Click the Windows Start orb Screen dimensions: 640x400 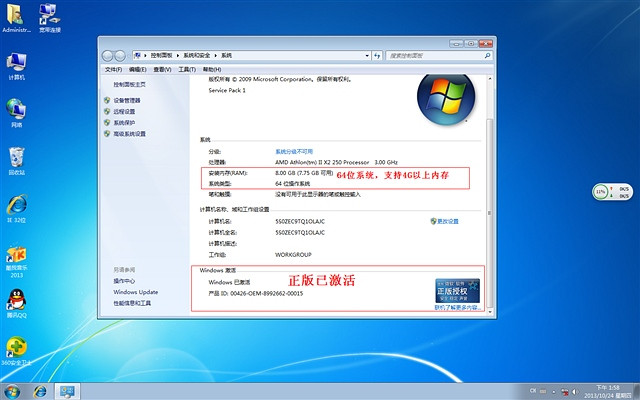point(12,391)
